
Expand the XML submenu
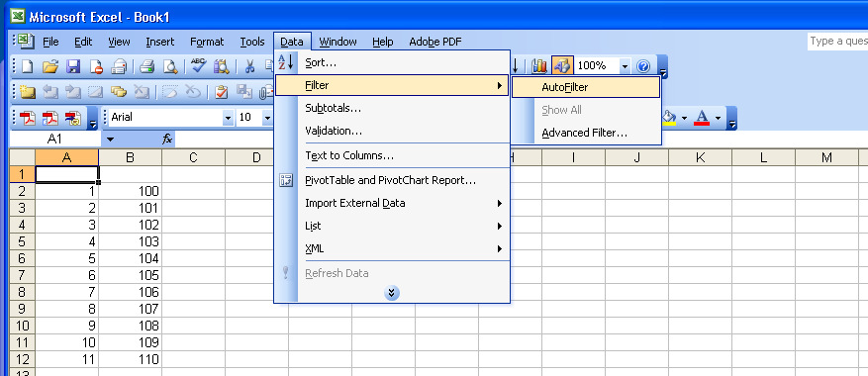pyautogui.click(x=392, y=249)
